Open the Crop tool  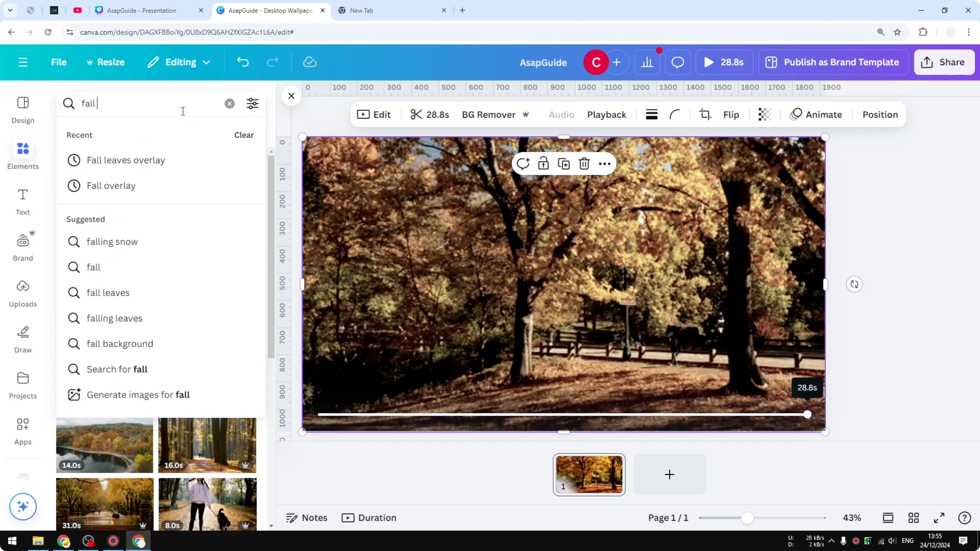point(705,114)
